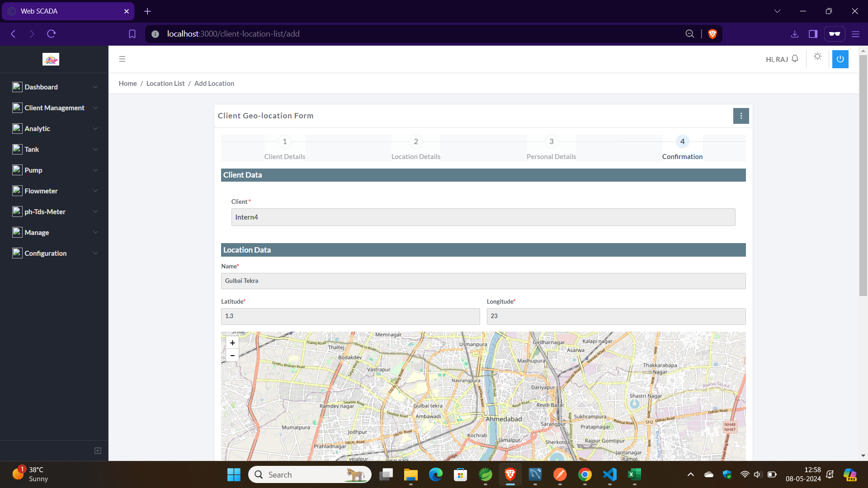Go to step 1 Client Details
This screenshot has width=868, height=488.
(x=285, y=142)
